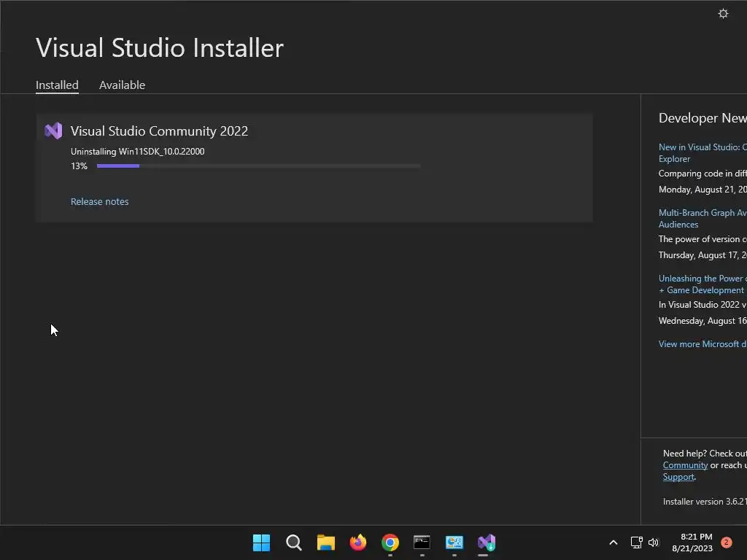Click the 'In Visual Studio 2022' summary text

click(703, 305)
